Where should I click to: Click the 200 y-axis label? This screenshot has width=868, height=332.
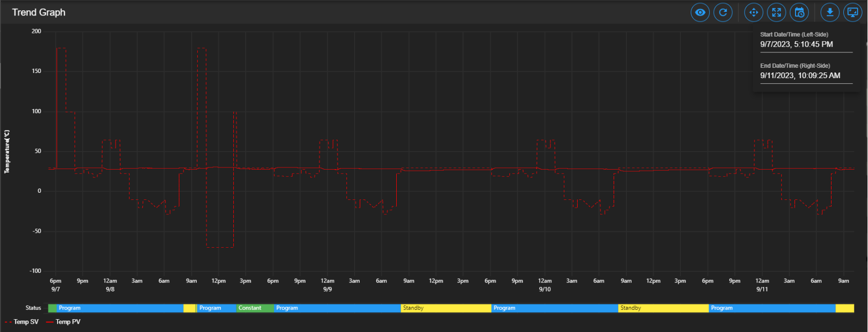point(36,31)
